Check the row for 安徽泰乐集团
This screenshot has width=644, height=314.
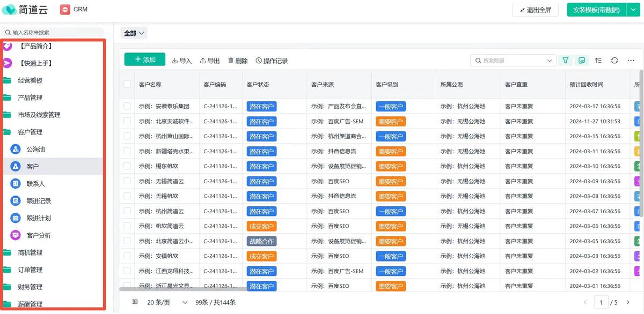point(127,106)
